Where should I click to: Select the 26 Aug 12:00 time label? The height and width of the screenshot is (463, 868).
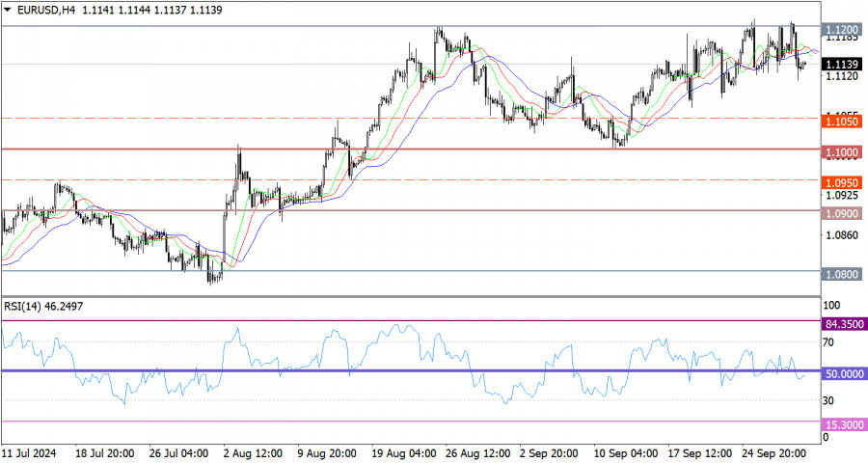click(x=476, y=453)
